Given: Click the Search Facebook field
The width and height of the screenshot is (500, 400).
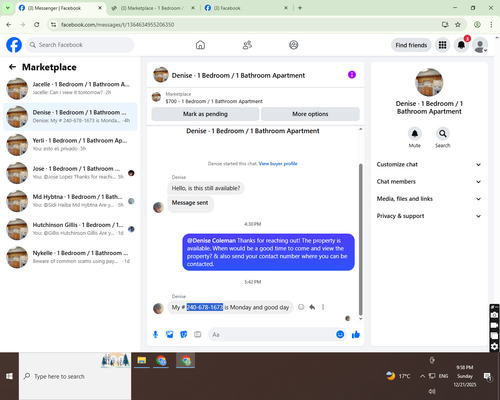Looking at the screenshot, I should tap(80, 45).
